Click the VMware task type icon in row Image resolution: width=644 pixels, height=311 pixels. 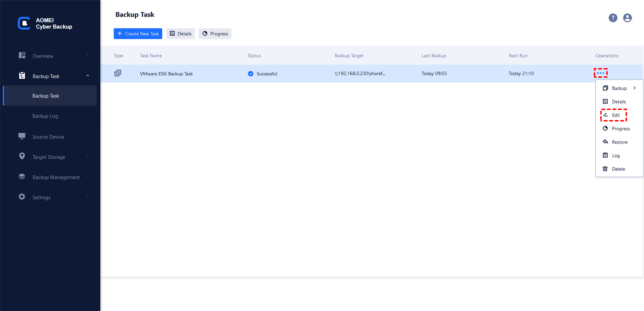(x=118, y=73)
